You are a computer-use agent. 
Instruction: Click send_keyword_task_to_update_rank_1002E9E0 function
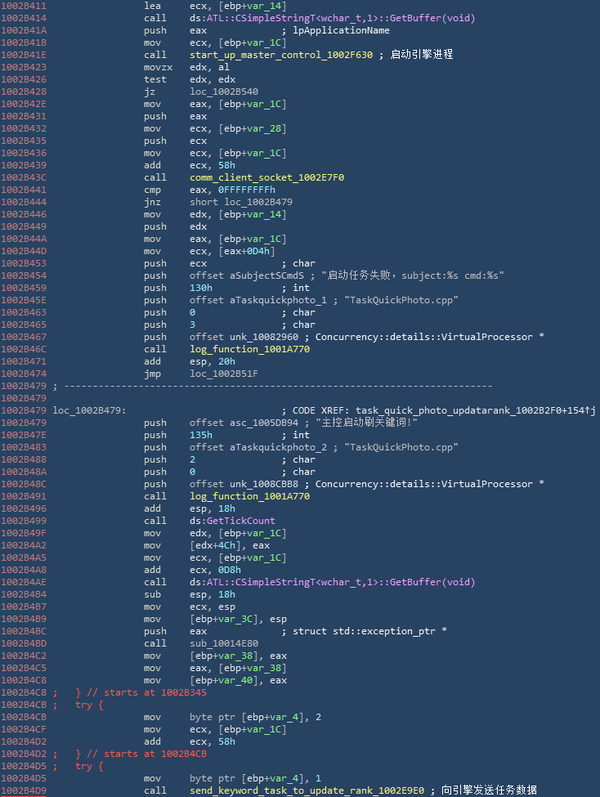(x=307, y=790)
